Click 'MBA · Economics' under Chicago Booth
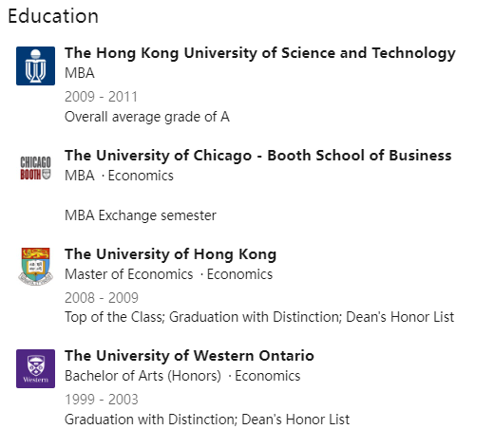494x448 pixels. [119, 176]
